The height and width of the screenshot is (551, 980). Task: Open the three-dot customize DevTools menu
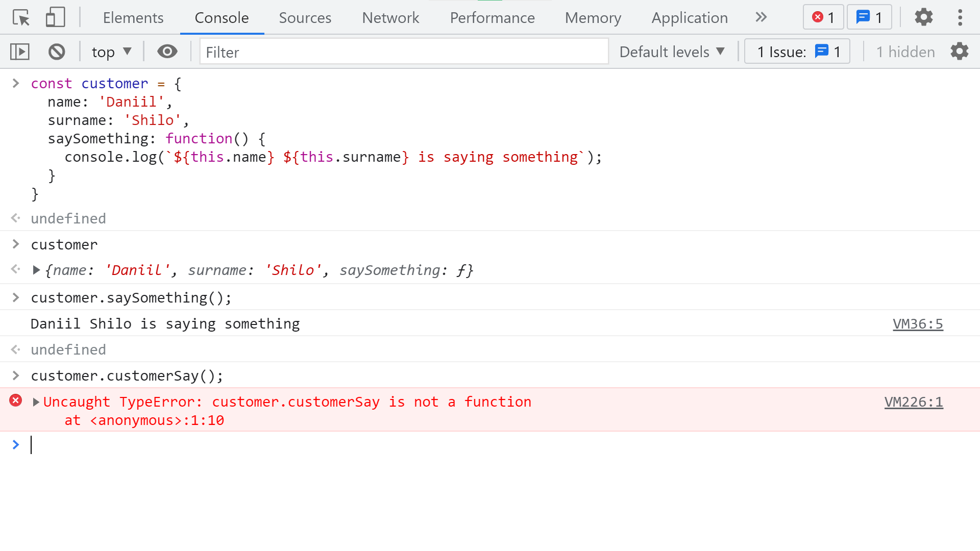960,17
